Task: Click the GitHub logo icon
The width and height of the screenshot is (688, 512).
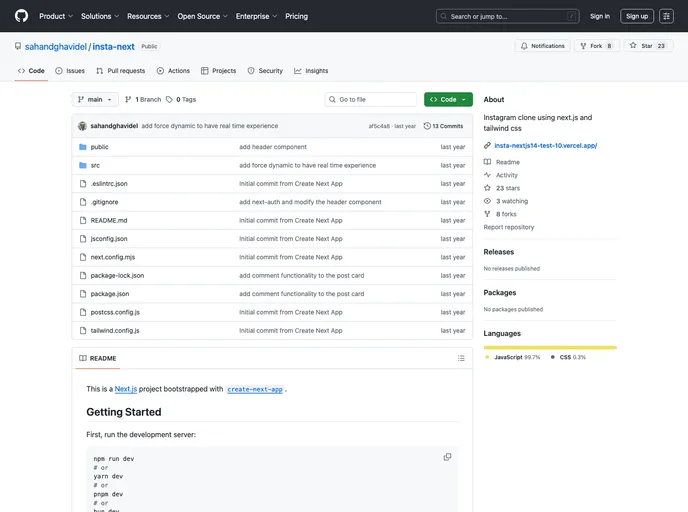Action: pos(21,16)
